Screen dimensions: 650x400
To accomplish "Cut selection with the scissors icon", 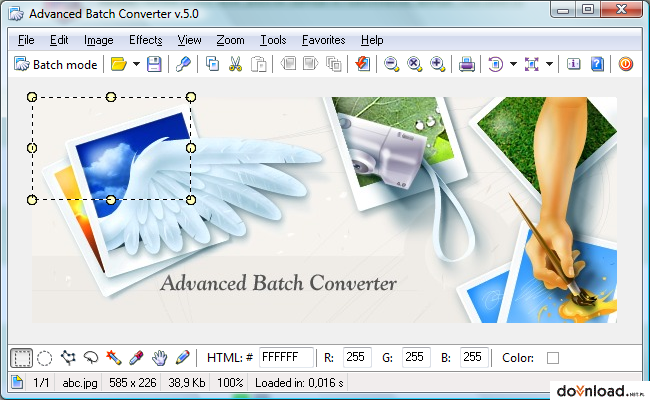I will tap(235, 64).
